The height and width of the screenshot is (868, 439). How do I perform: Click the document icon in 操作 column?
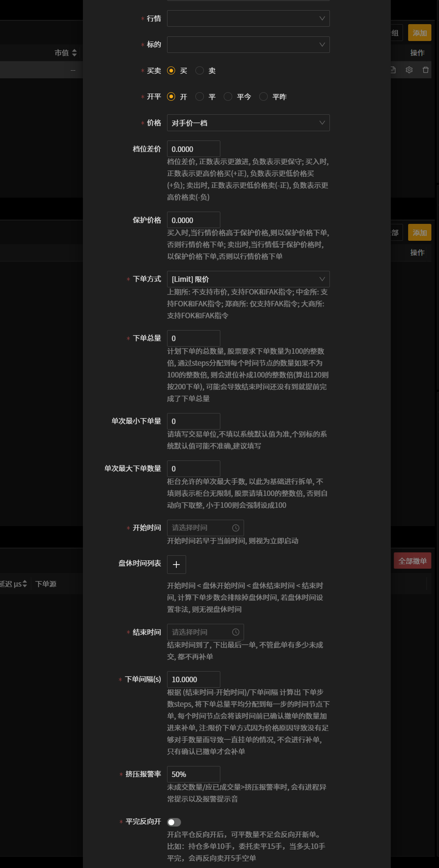point(393,70)
